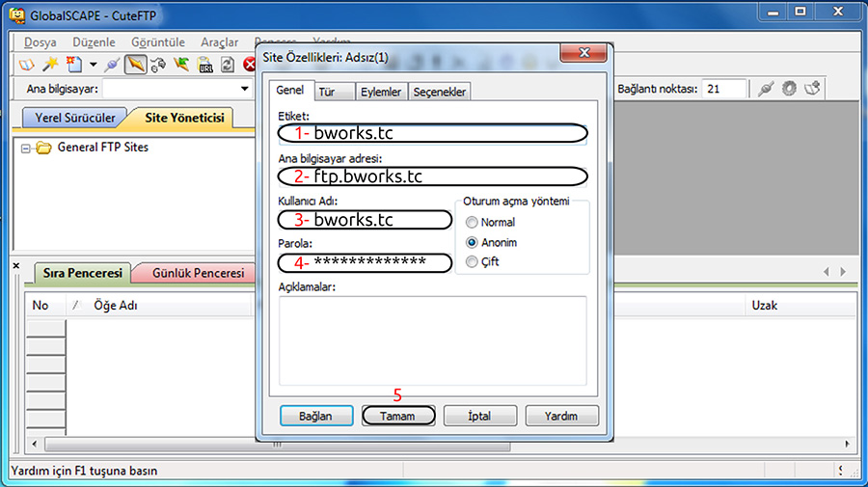Screen dimensions: 868x487
Task: Open the Araçlar menu
Action: click(220, 42)
